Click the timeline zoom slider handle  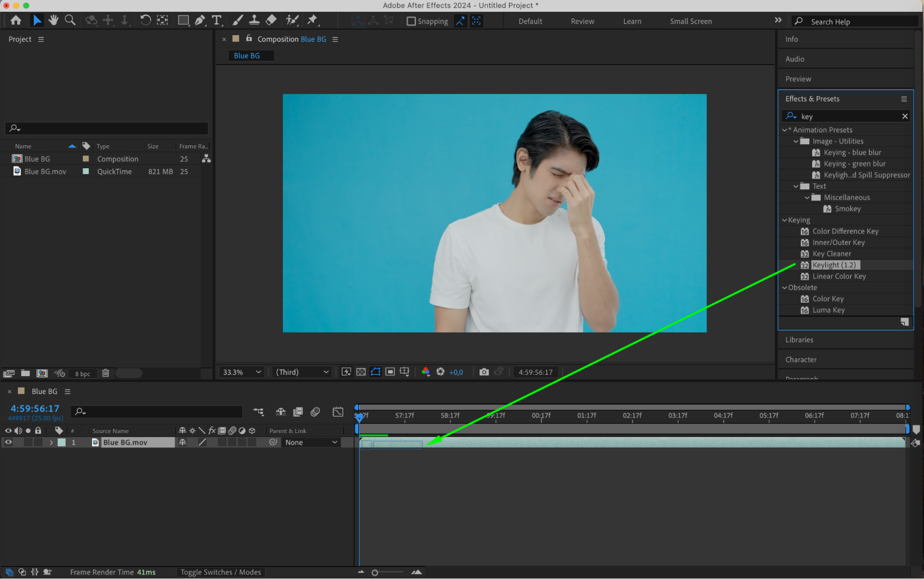[x=375, y=573]
